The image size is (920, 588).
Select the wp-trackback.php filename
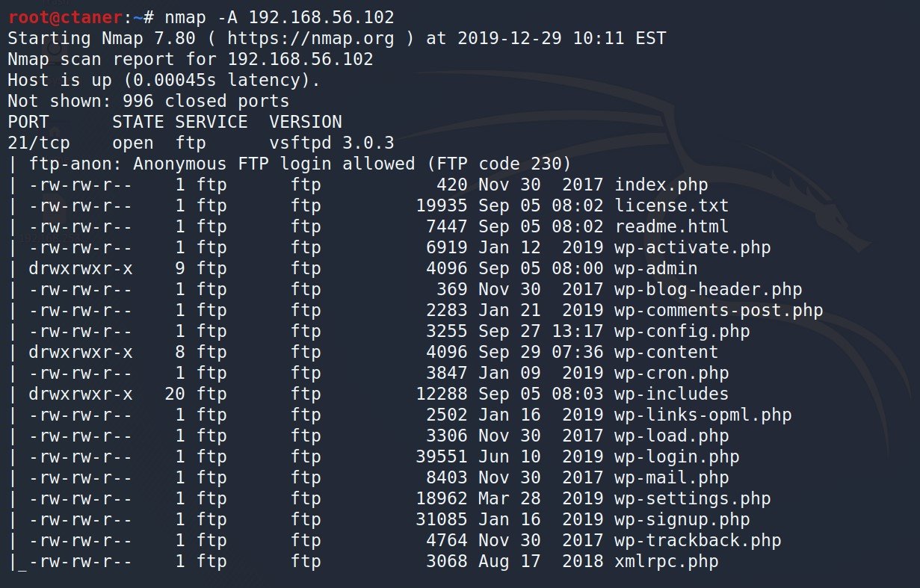point(698,540)
